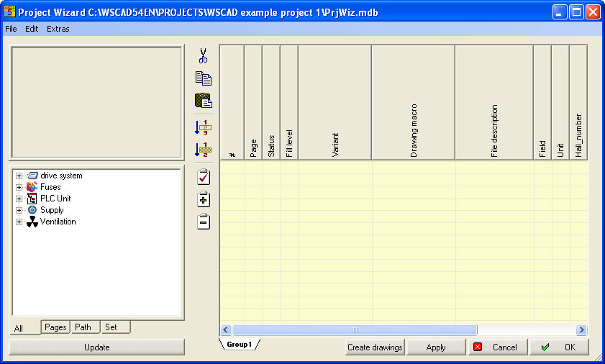605x364 pixels.
Task: Maximize the Project Wizard window
Action: click(576, 12)
